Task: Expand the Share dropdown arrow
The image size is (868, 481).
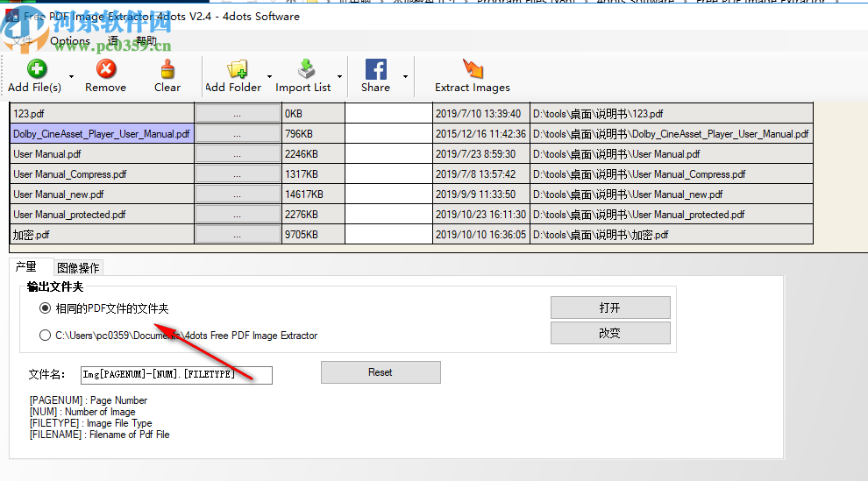Action: tap(405, 76)
